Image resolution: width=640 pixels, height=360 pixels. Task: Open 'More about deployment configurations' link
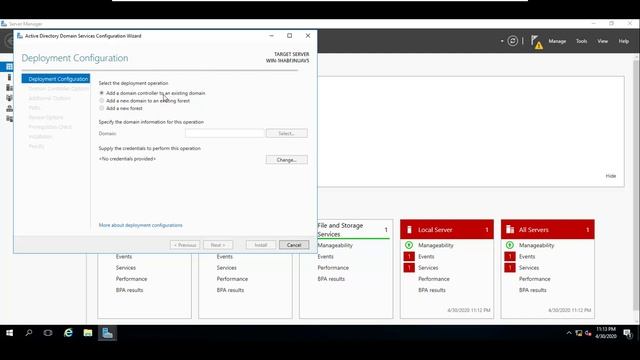point(140,225)
